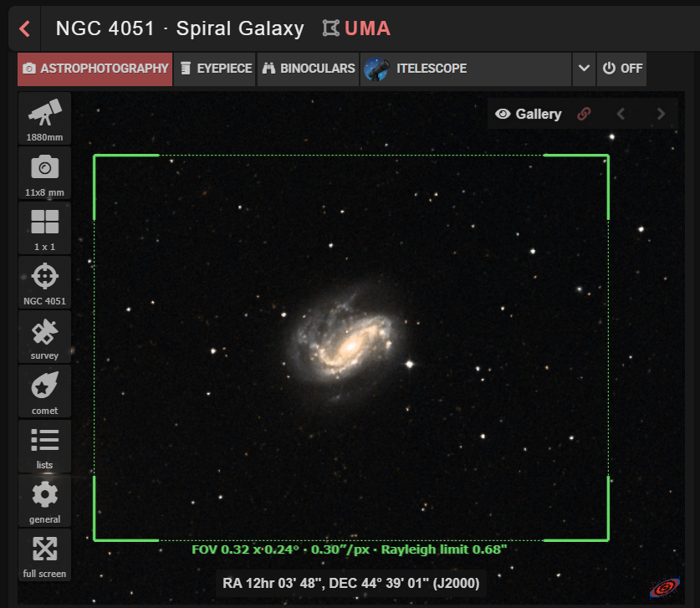The height and width of the screenshot is (608, 700).
Task: Open the survey selection tool
Action: click(44, 336)
